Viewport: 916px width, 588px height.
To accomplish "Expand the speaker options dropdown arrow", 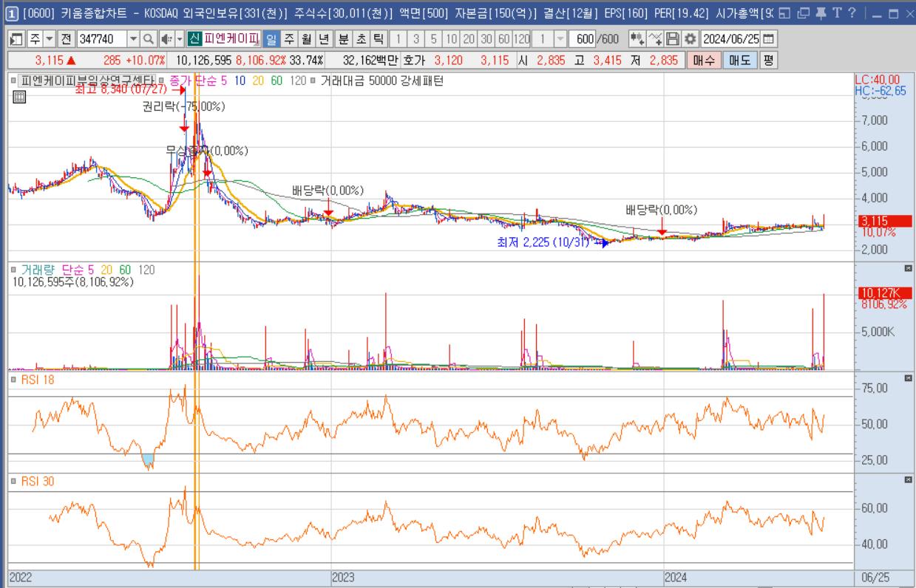I will click(180, 39).
